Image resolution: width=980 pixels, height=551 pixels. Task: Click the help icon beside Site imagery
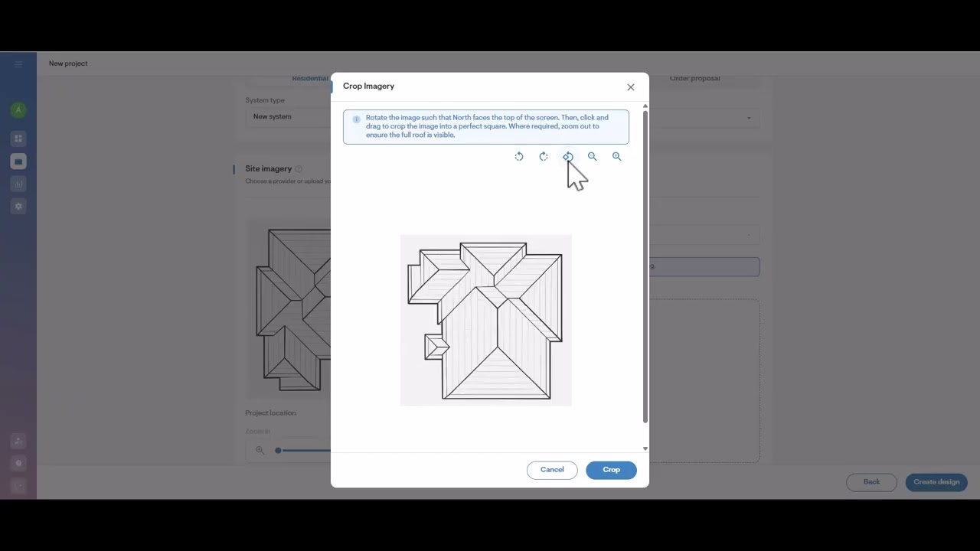pos(299,169)
